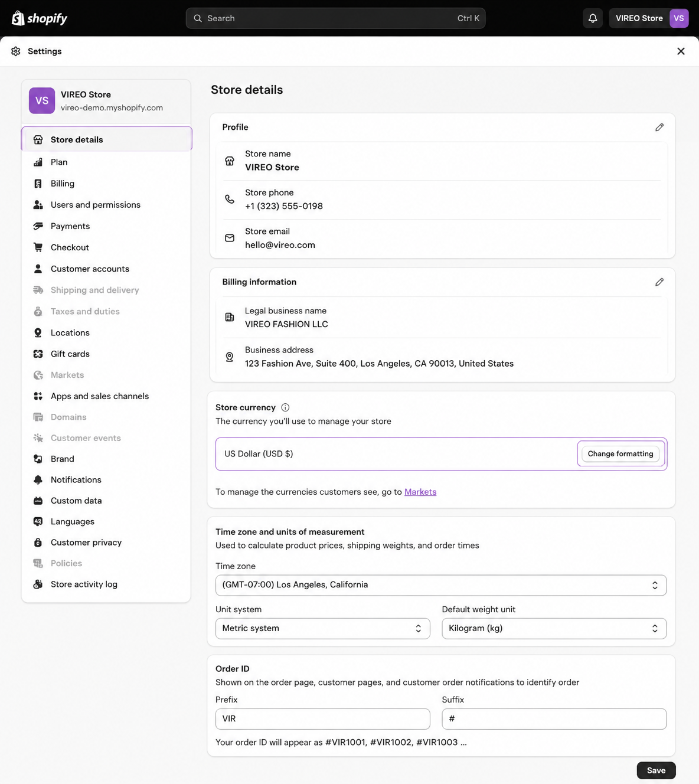The image size is (699, 784).
Task: Click the Customer accounts person icon
Action: pos(38,269)
